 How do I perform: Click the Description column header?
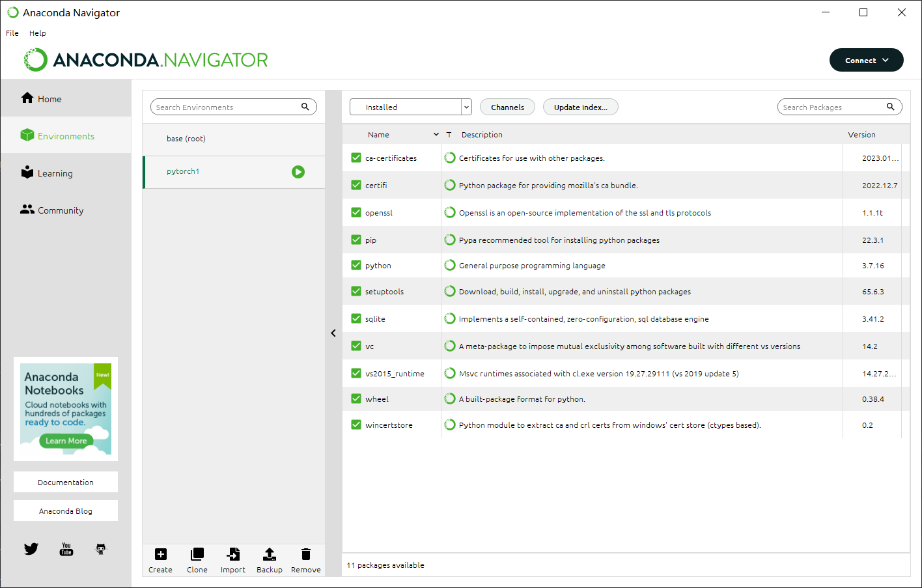point(482,135)
